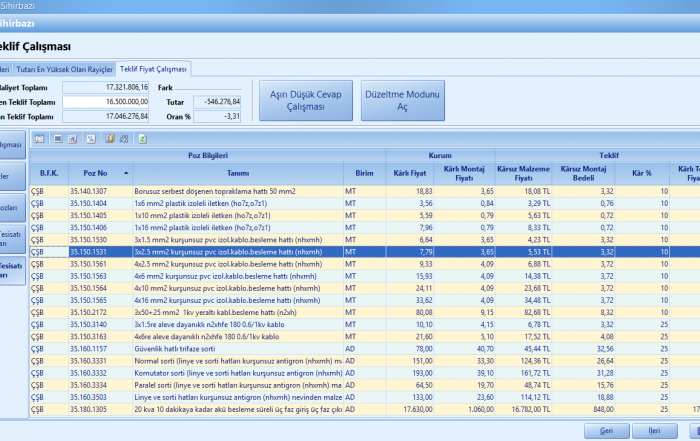Open Aşırı Düşük Cevap Çalışması

pos(305,100)
